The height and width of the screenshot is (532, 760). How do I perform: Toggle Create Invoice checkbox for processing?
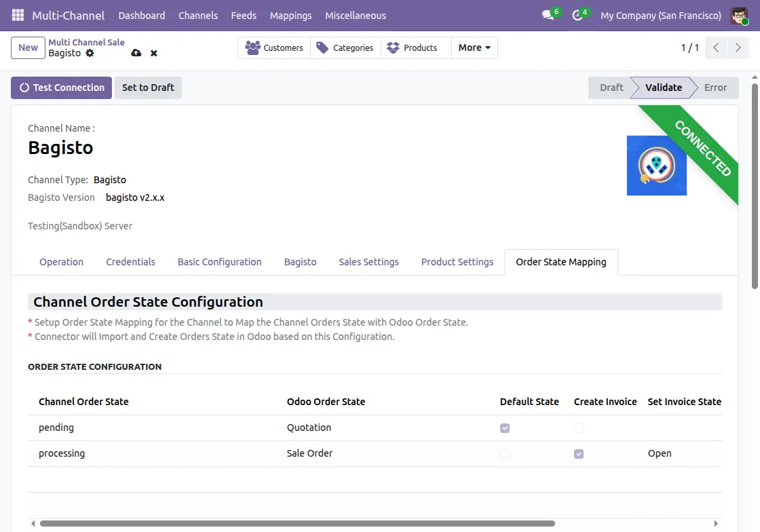click(579, 454)
